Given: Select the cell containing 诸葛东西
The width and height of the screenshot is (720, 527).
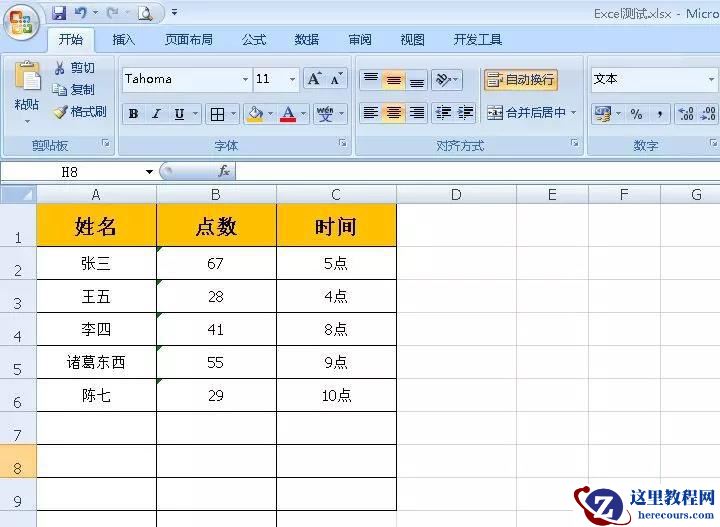Looking at the screenshot, I should (96, 362).
